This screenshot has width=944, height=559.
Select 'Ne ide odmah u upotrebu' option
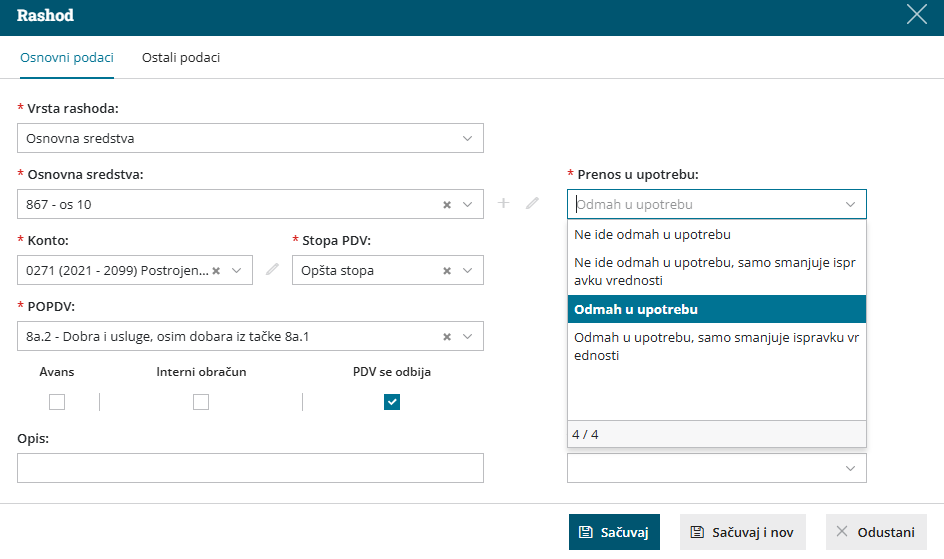[652, 235]
